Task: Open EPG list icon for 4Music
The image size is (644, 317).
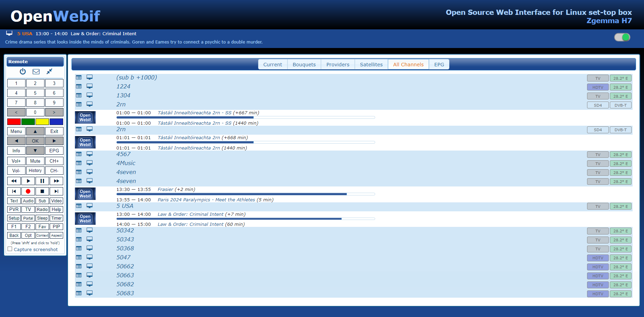Action: tap(79, 163)
